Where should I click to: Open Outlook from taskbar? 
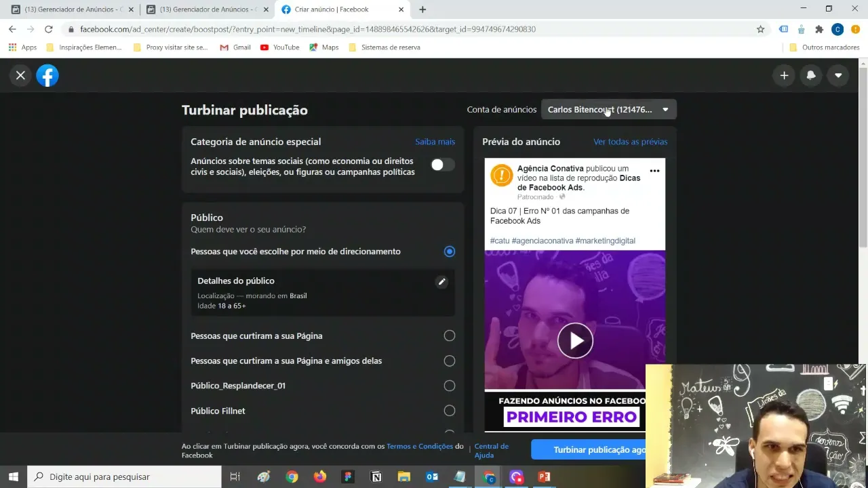[432, 476]
